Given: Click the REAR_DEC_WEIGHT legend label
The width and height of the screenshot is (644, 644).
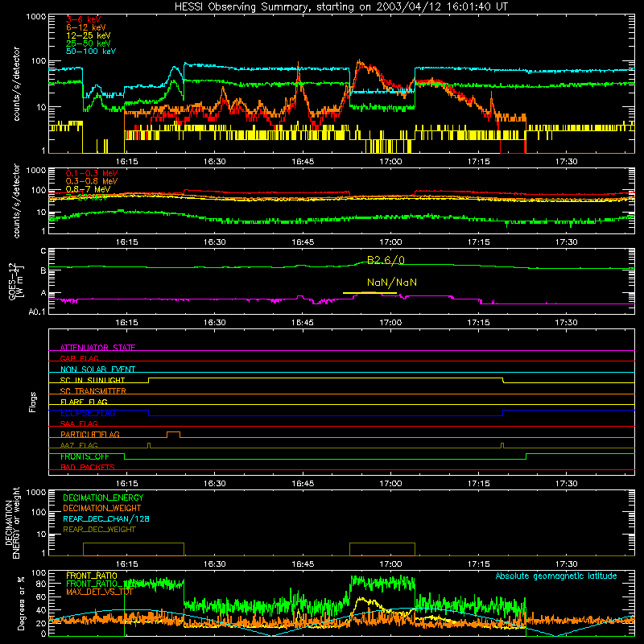Looking at the screenshot, I should pos(99,530).
